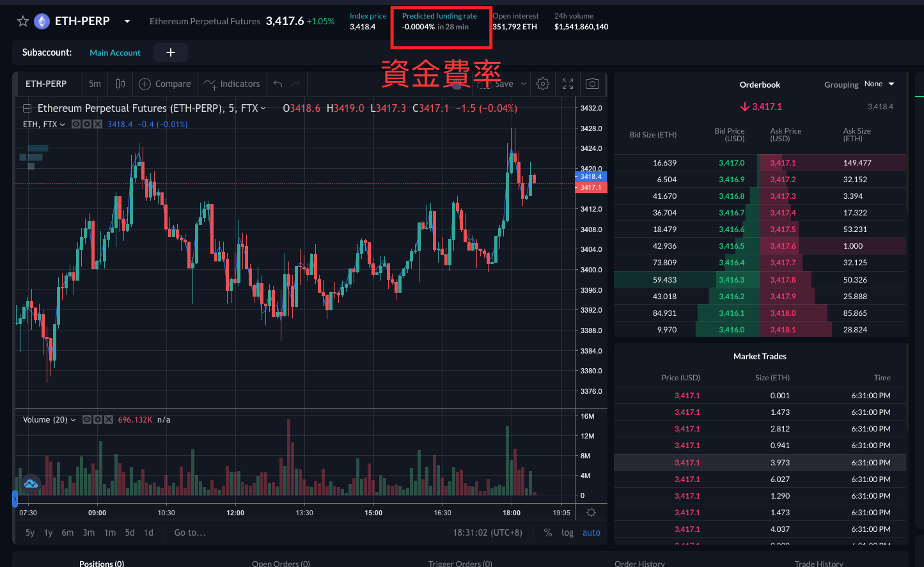
Task: Click the Compare plus icon button
Action: (145, 84)
